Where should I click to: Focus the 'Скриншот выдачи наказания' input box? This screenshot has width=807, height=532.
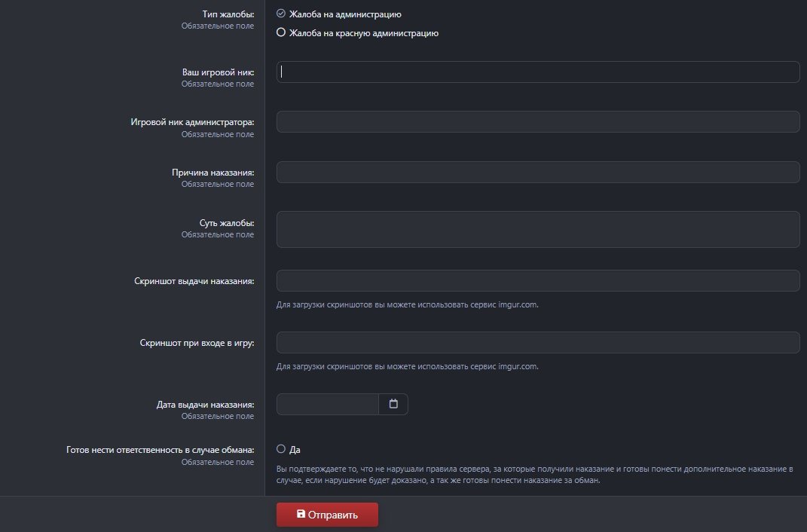[538, 281]
